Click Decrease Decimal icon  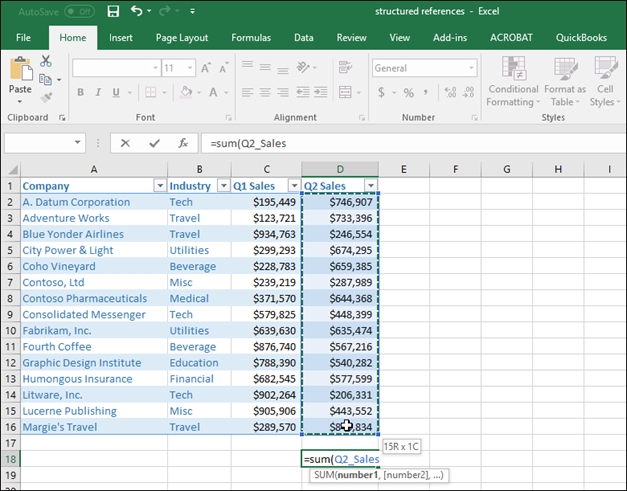[468, 93]
